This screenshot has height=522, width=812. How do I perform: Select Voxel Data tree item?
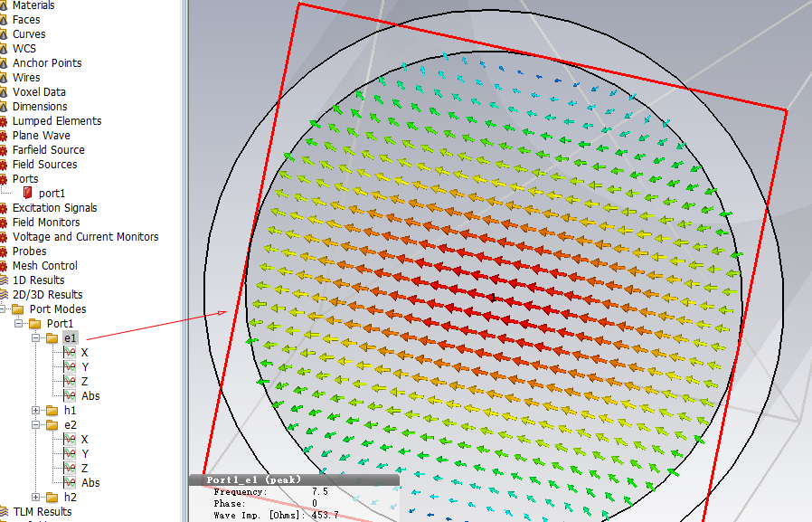coord(40,92)
